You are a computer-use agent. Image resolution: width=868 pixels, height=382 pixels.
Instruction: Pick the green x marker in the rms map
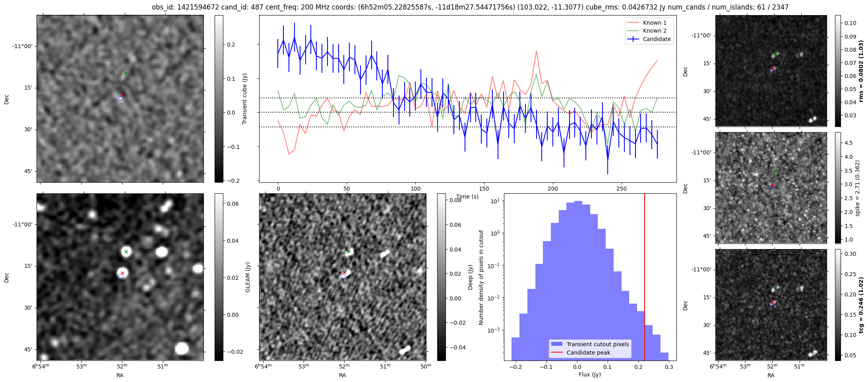click(775, 54)
